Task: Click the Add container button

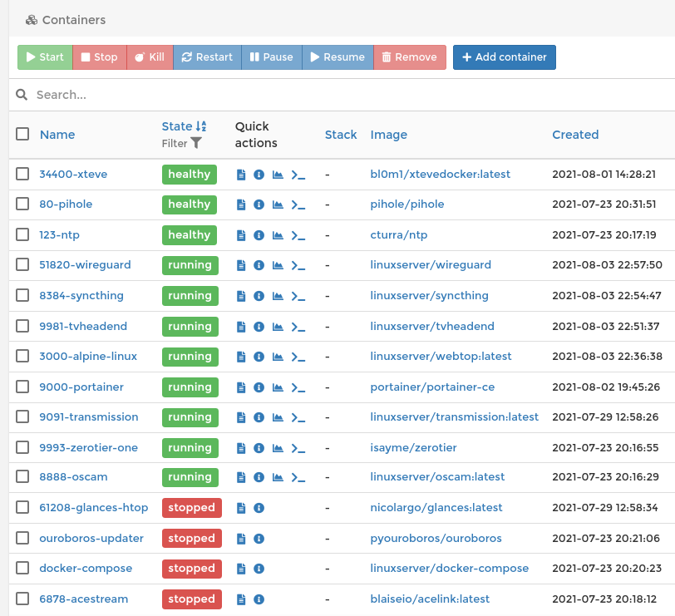Action: click(x=504, y=57)
